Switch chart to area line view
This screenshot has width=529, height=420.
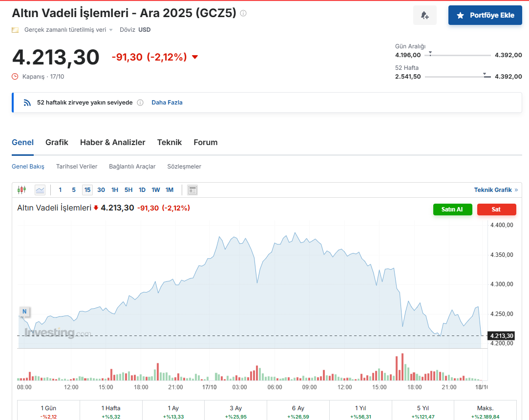(40, 190)
